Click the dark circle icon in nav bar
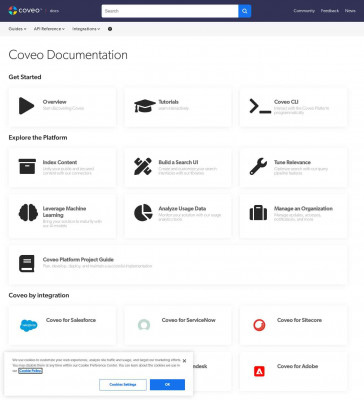 (110, 29)
